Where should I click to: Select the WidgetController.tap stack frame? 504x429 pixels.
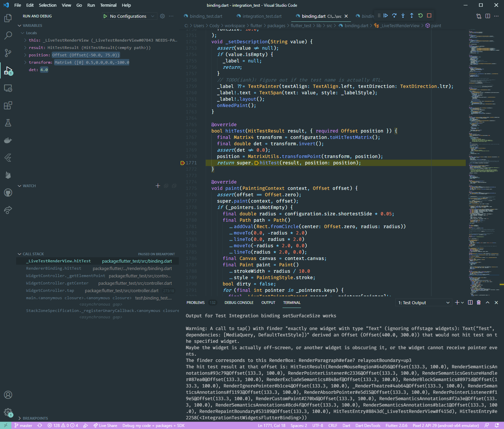(97, 290)
